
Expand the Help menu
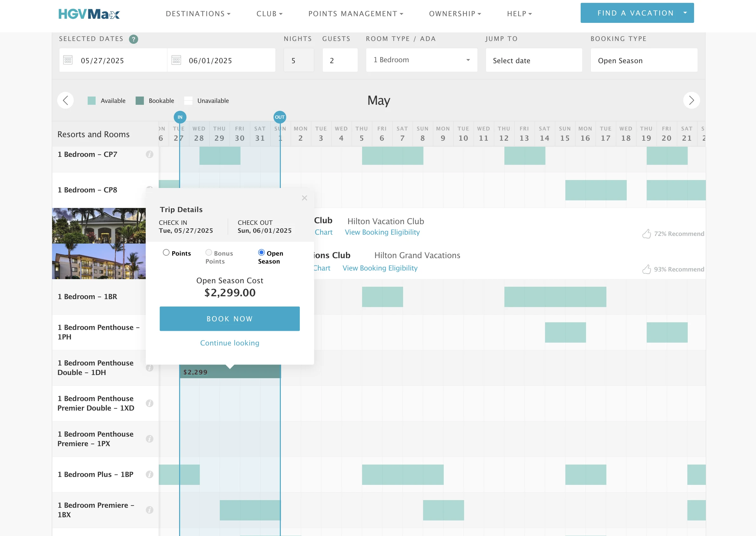point(519,14)
